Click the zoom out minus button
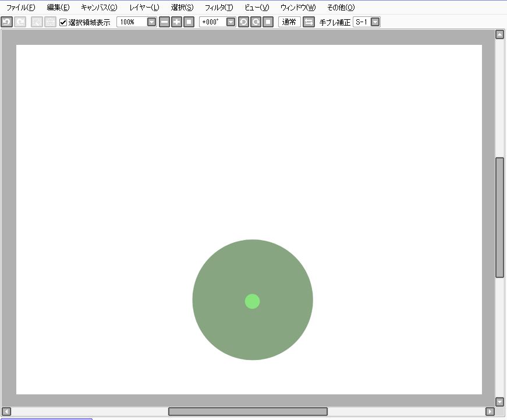This screenshot has height=420, width=507. [164, 22]
